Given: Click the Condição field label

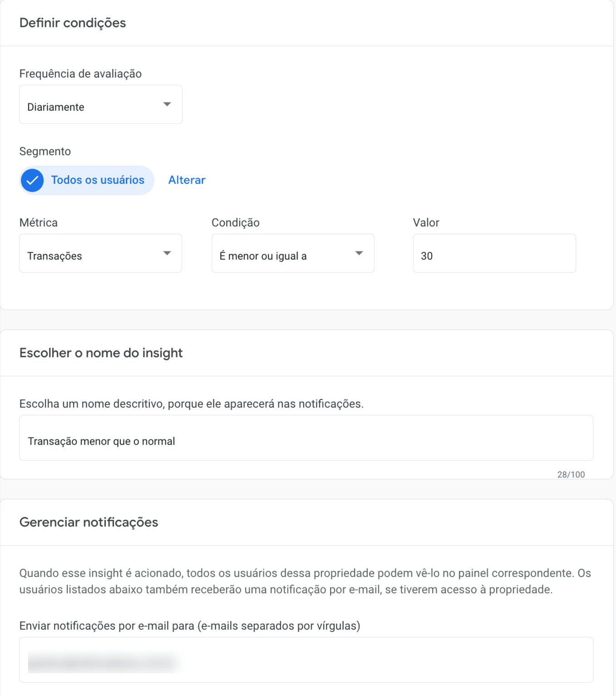Looking at the screenshot, I should pos(235,223).
